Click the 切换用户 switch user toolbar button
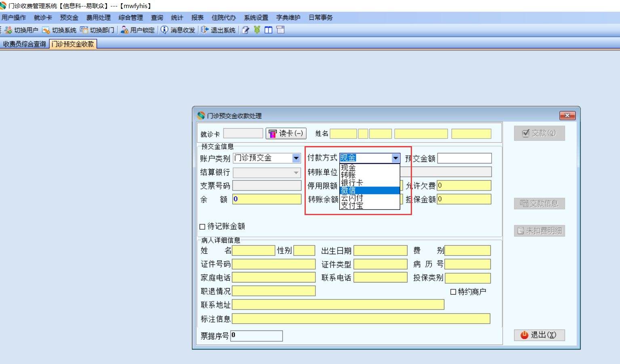 pyautogui.click(x=21, y=30)
